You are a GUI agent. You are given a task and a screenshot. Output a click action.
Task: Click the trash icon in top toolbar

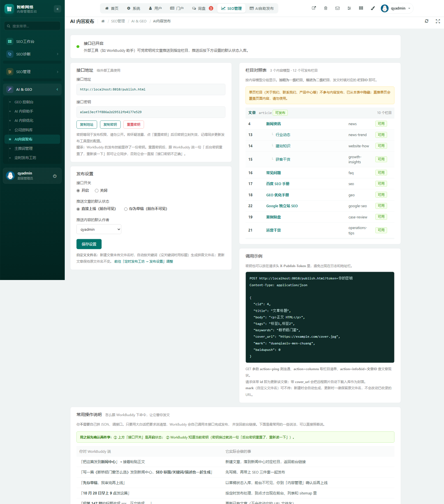pyautogui.click(x=326, y=8)
